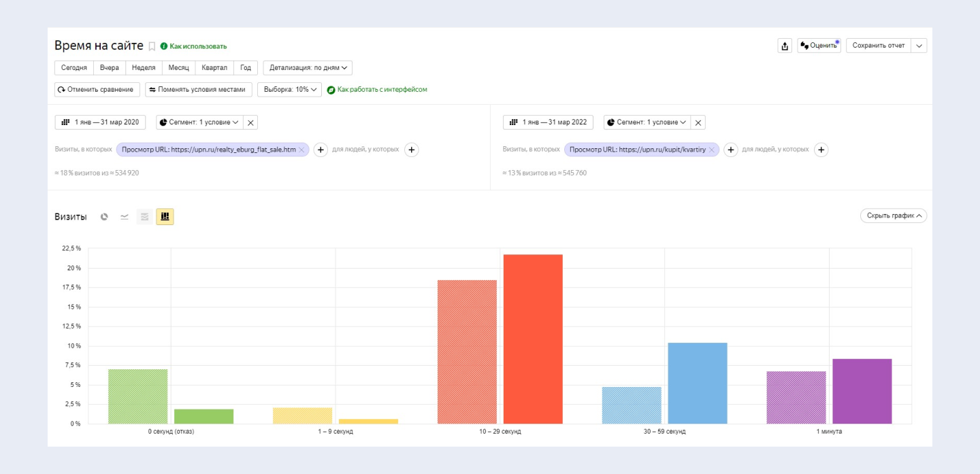Open the 'Детализация: по дням' dropdown

tap(308, 68)
